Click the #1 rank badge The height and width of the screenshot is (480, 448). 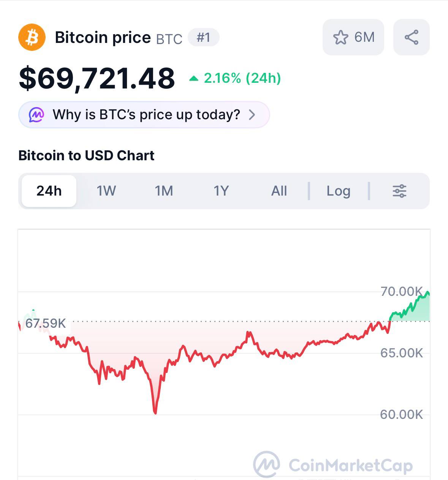point(203,37)
